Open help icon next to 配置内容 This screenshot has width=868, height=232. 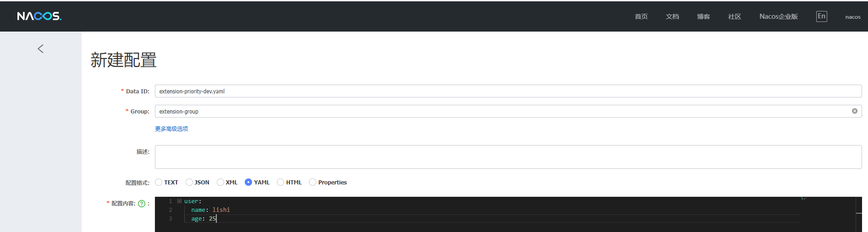coord(142,204)
